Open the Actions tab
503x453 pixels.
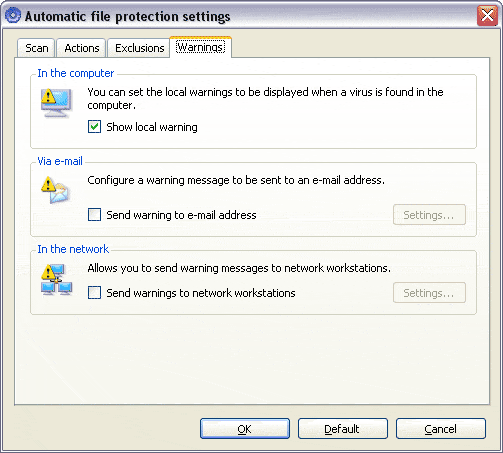pyautogui.click(x=82, y=48)
